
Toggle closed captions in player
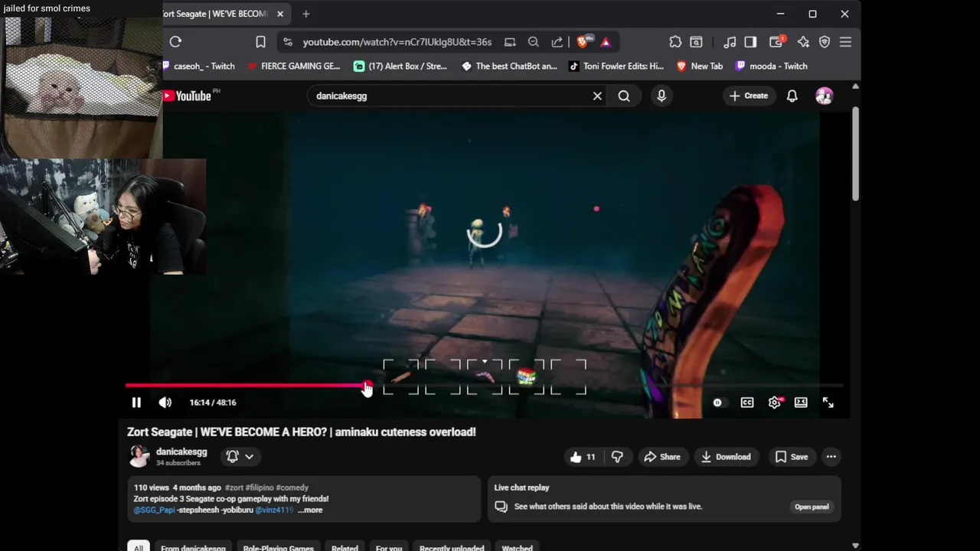747,403
